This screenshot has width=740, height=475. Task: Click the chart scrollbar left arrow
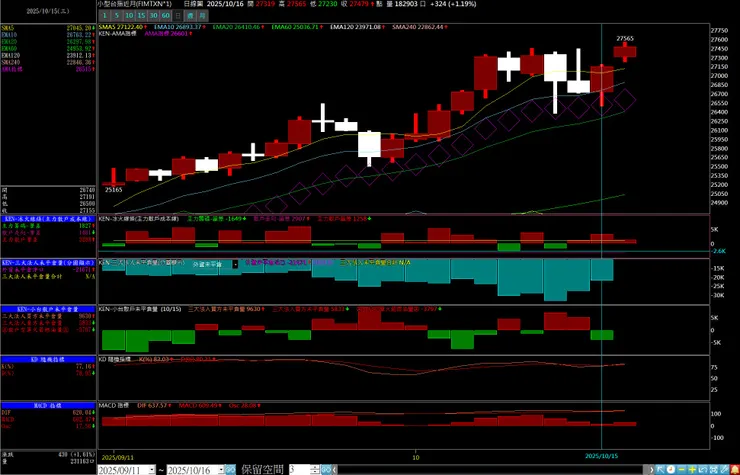[x=335, y=470]
